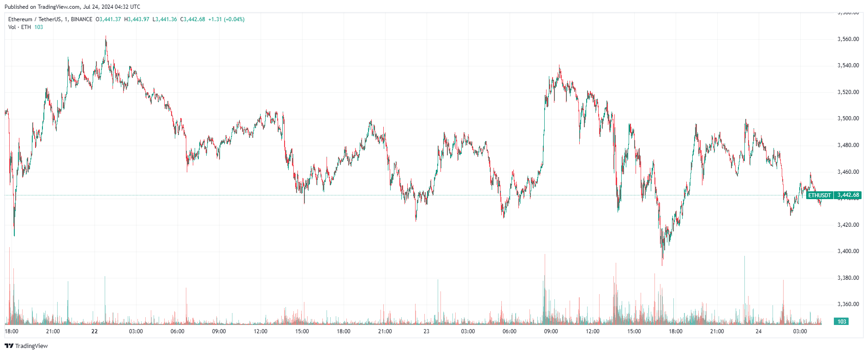Click the 3,380.00 price axis label
Screen dimensions: 868x354
click(x=848, y=278)
